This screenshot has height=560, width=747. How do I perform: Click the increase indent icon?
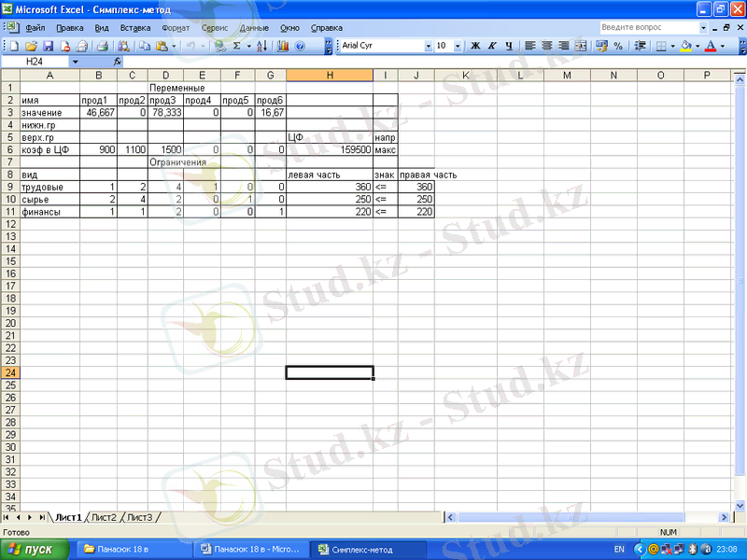point(641,46)
